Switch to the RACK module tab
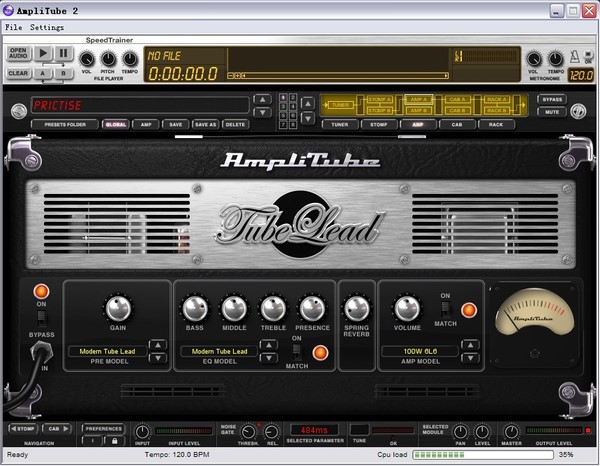600x466 pixels. coord(496,124)
